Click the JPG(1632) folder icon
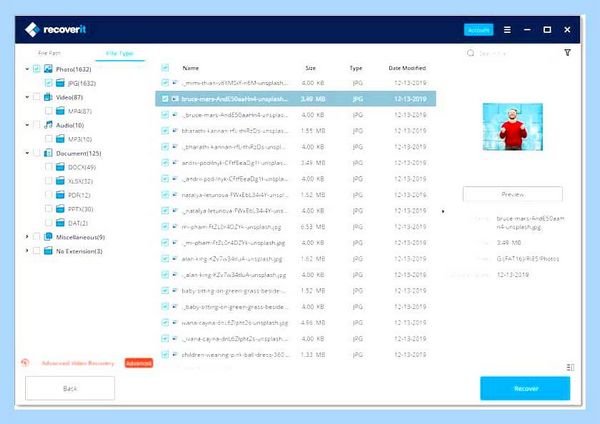This screenshot has width=600, height=424. tap(60, 83)
